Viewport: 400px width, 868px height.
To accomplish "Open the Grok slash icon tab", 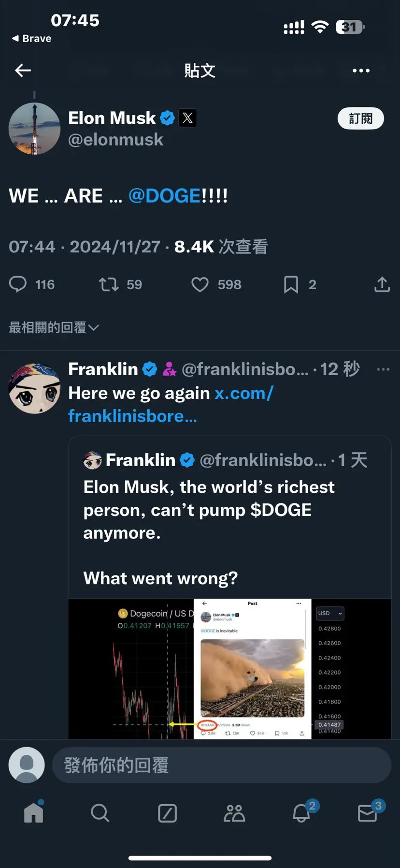I will 167,813.
